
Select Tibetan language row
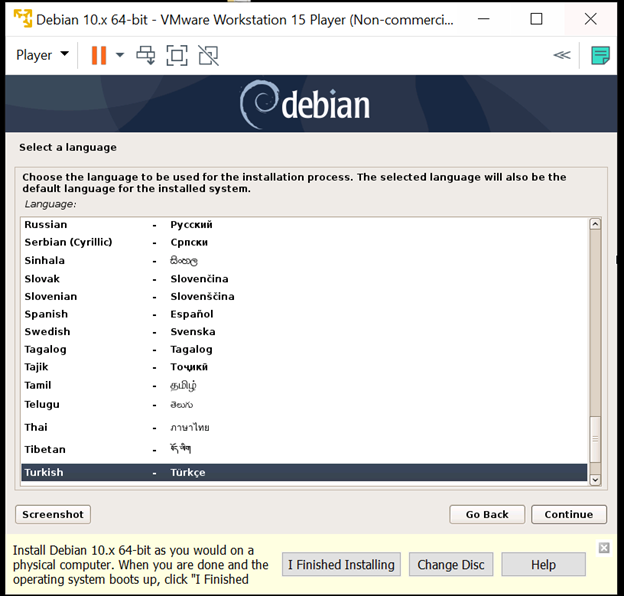(304, 449)
